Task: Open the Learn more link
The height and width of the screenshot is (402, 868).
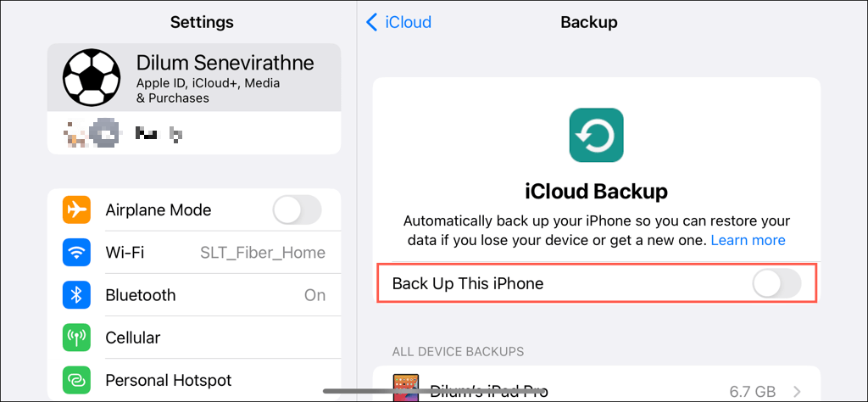Action: [x=748, y=240]
